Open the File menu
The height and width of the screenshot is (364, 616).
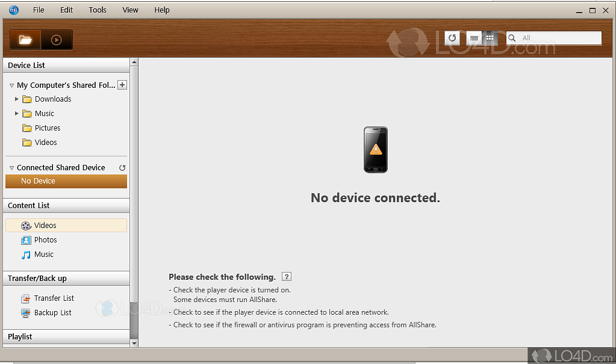(39, 10)
